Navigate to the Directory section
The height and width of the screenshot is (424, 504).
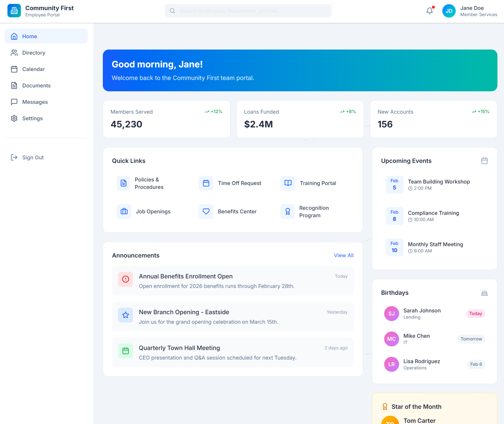(x=34, y=53)
